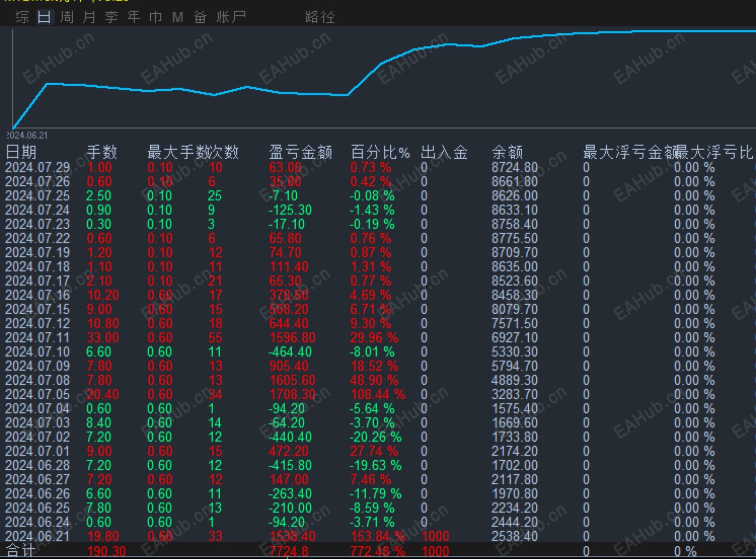Viewport: 756px width, 559px height.
Task: Select the 日 daily tab
Action: click(44, 17)
